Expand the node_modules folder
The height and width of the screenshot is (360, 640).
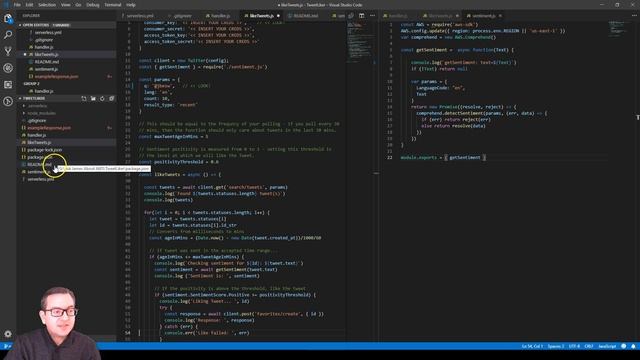(x=40, y=113)
